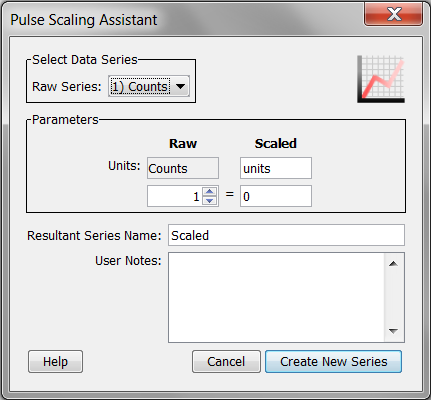Select the '1) Counts' combo box text

(140, 87)
